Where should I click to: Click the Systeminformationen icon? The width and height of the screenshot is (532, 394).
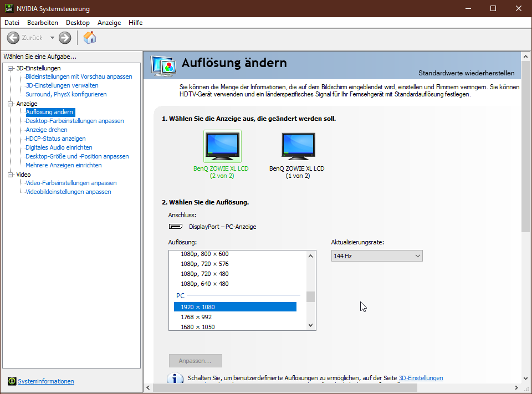tap(12, 381)
